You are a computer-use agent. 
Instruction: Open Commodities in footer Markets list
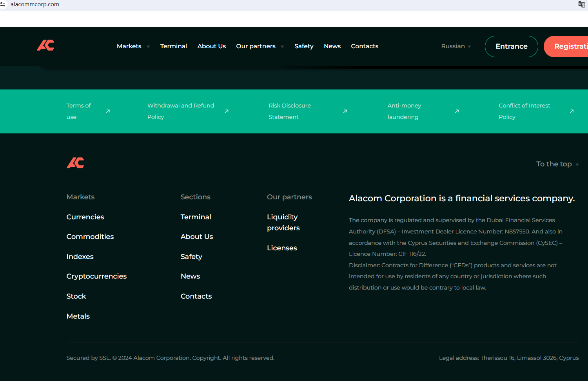pos(90,237)
